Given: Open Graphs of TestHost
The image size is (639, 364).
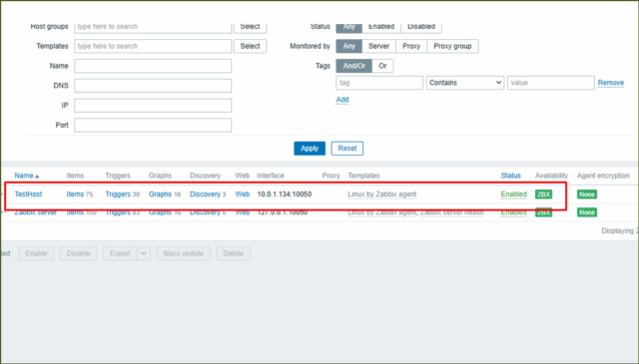Looking at the screenshot, I should coord(160,194).
